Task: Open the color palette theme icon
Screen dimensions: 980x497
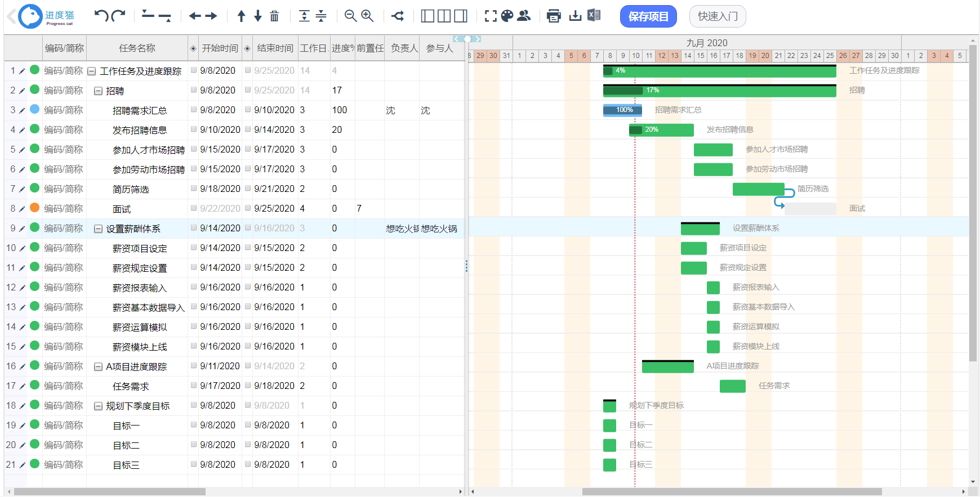Action: (x=507, y=16)
